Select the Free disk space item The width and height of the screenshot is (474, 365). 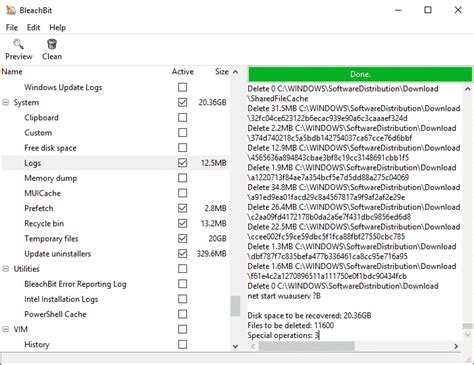click(50, 148)
